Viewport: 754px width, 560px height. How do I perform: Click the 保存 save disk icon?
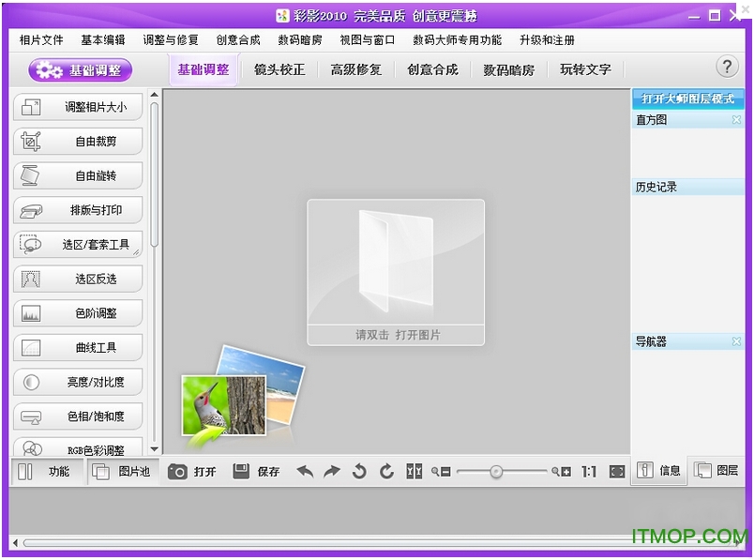(x=241, y=472)
